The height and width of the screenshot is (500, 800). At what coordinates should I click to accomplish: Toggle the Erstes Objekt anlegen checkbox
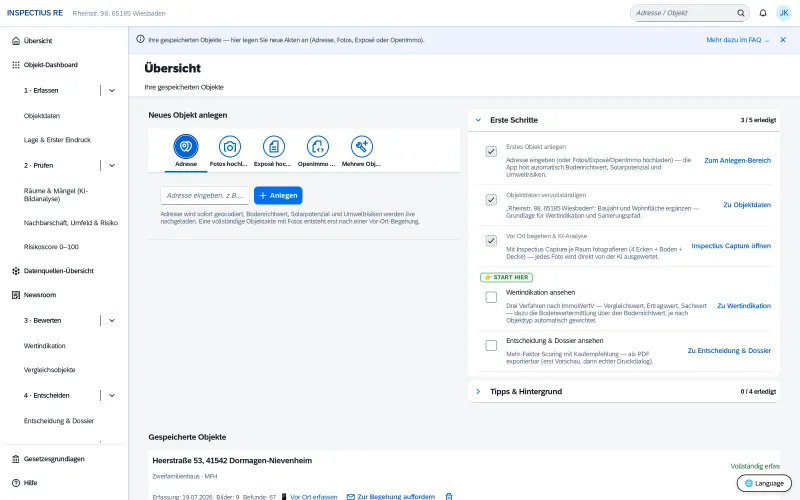click(x=491, y=152)
